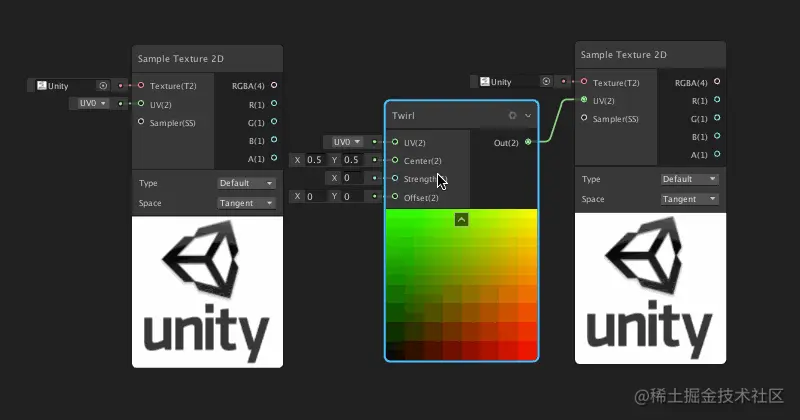Open Type dropdown on right Sample Texture 2D

(x=689, y=179)
